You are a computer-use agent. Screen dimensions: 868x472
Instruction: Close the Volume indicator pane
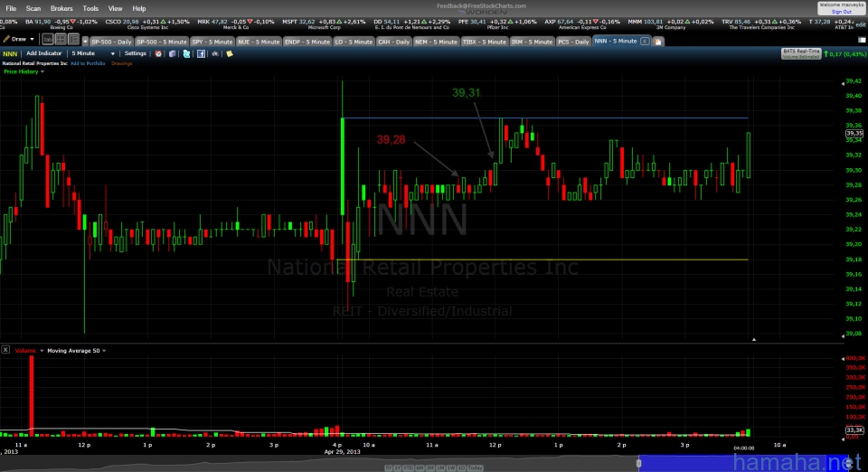coord(5,350)
